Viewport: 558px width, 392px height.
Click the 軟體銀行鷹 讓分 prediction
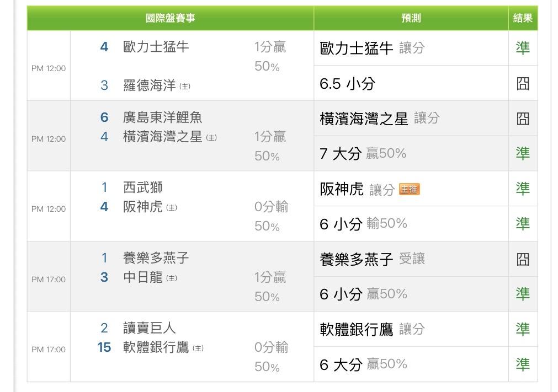[x=372, y=330]
